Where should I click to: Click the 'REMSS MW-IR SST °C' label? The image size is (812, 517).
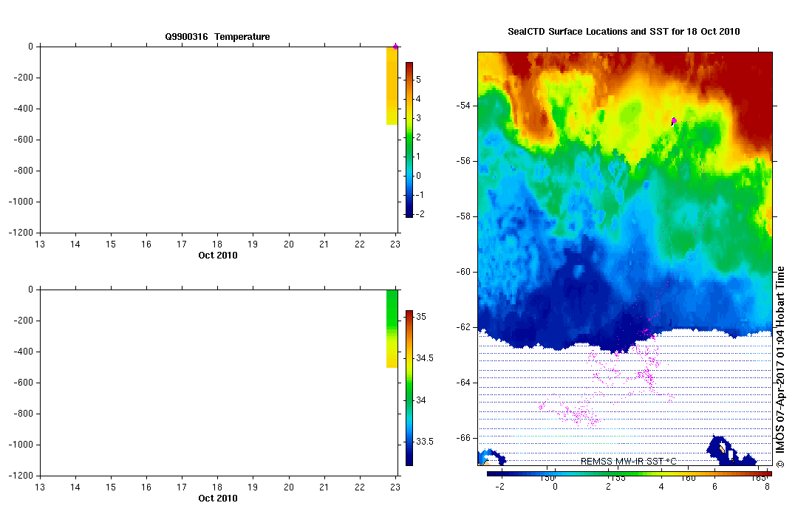pyautogui.click(x=628, y=462)
